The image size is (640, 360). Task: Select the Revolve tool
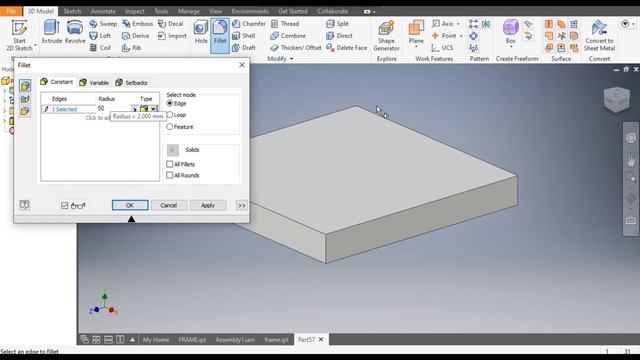click(x=75, y=32)
